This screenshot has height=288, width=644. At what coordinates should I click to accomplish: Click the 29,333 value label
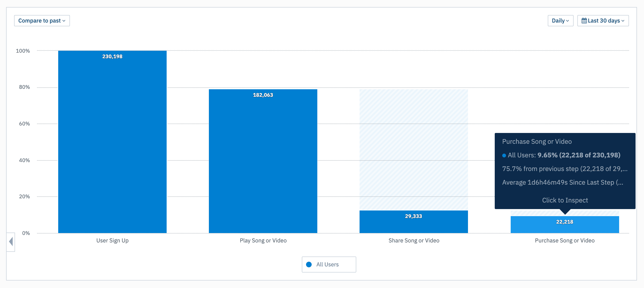(x=414, y=216)
